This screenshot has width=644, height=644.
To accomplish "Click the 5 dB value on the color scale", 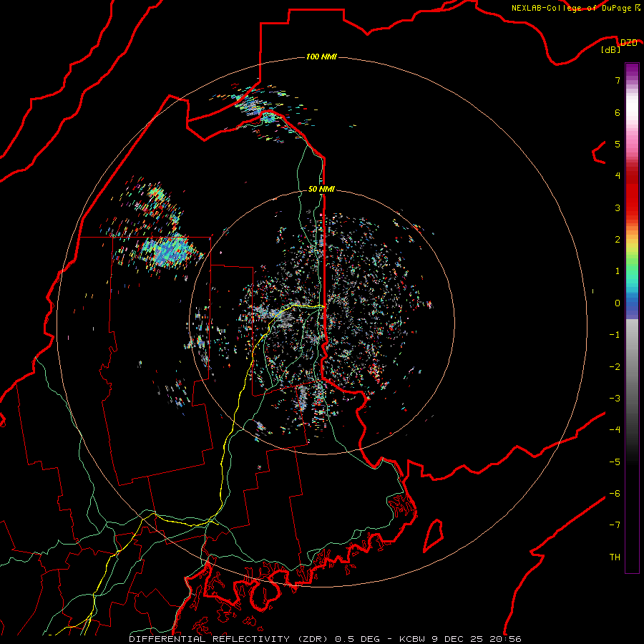I will click(x=618, y=144).
